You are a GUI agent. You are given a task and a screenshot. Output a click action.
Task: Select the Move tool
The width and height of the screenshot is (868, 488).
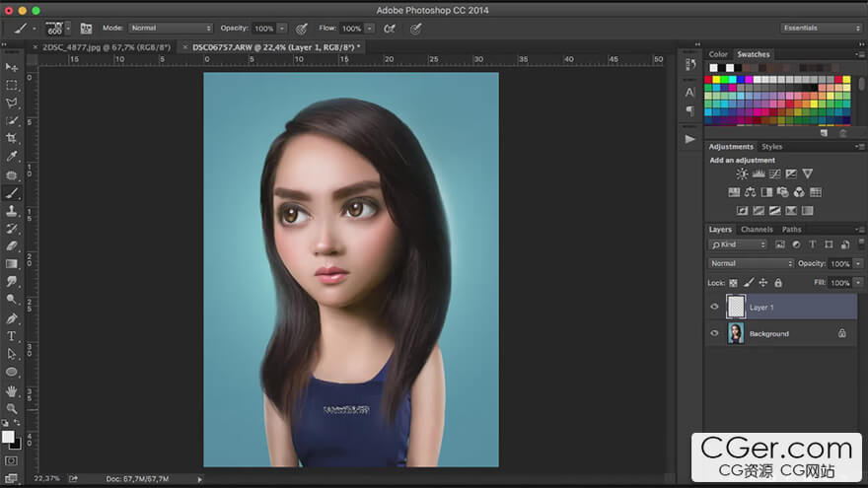[11, 67]
